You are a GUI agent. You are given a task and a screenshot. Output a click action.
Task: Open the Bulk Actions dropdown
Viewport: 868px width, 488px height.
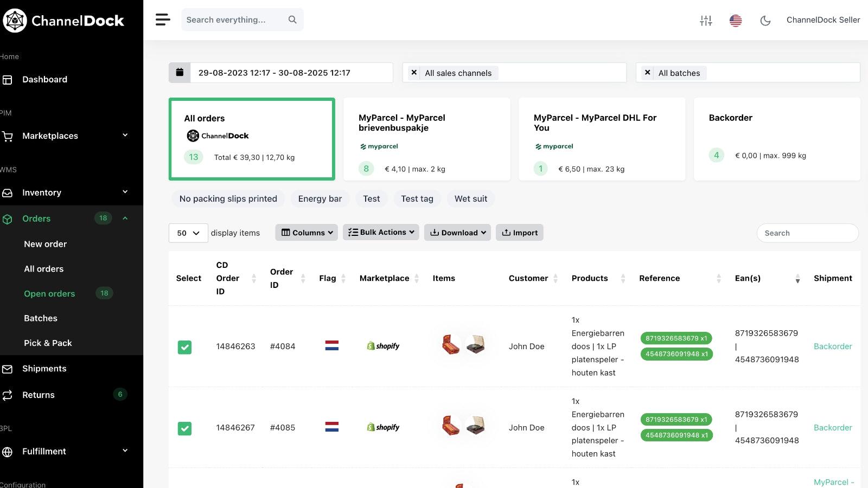381,232
